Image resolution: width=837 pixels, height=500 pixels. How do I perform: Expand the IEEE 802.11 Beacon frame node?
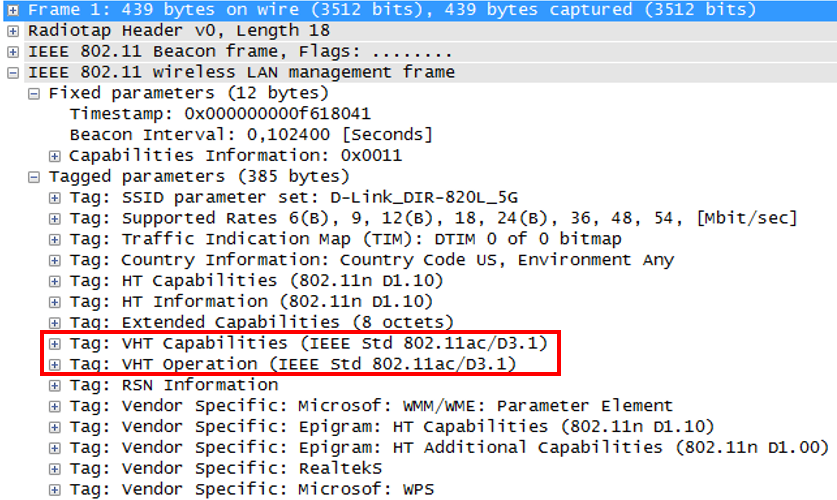pos(13,52)
